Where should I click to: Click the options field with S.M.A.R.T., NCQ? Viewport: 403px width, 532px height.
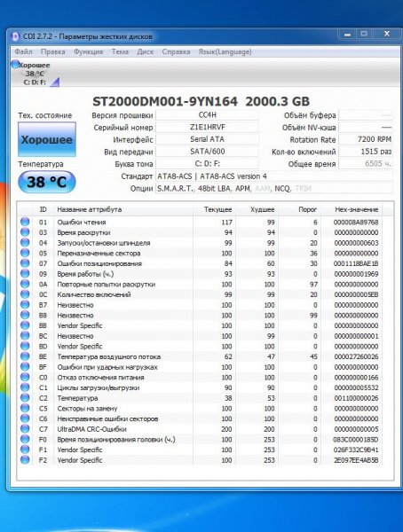click(274, 188)
